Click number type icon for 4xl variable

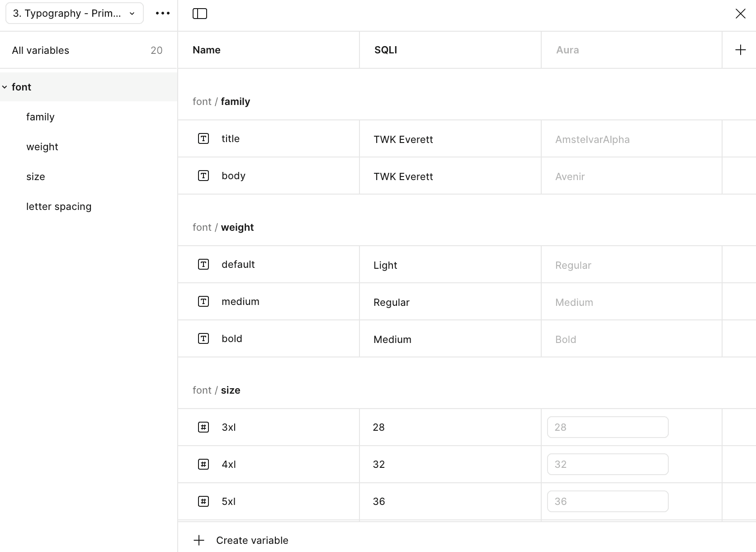(203, 464)
